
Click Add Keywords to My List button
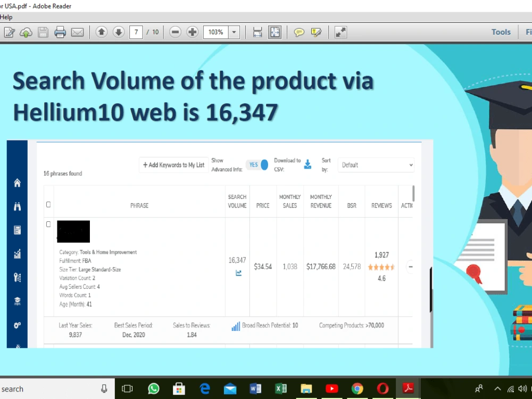(x=174, y=165)
